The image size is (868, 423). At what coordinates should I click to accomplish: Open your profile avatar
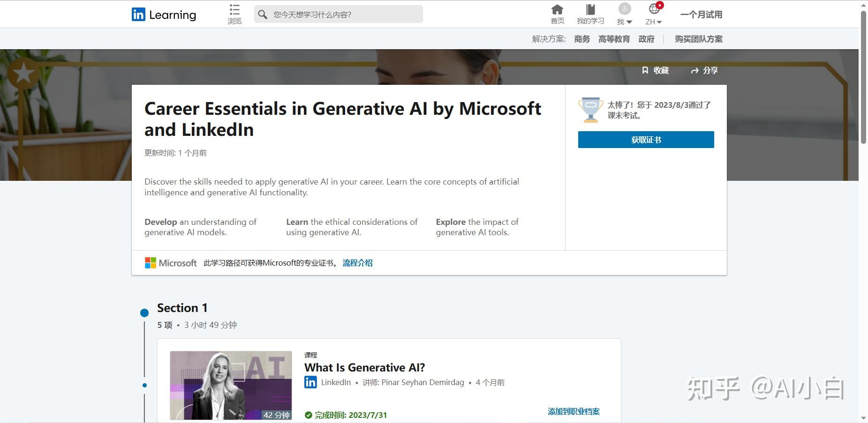click(x=624, y=8)
